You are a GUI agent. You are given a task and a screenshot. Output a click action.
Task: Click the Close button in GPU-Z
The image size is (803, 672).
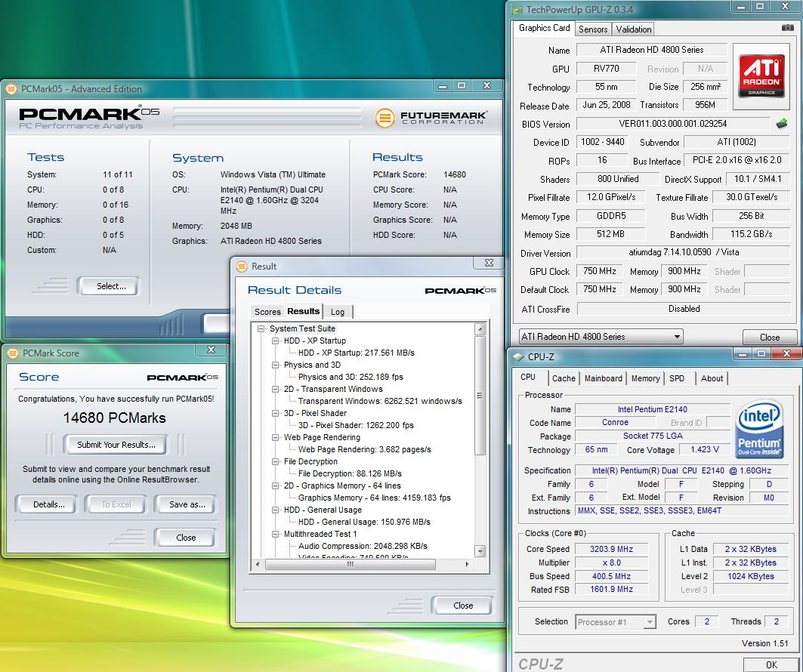(x=770, y=338)
